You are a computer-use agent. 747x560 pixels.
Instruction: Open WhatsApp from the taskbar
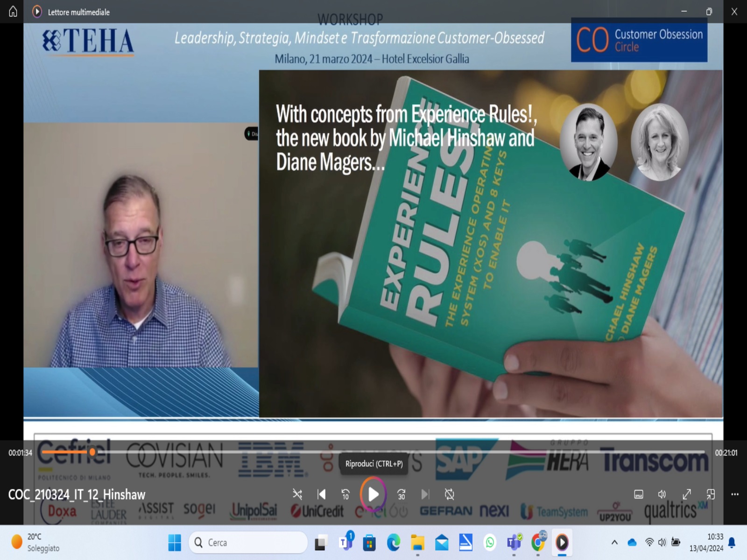[x=490, y=543]
